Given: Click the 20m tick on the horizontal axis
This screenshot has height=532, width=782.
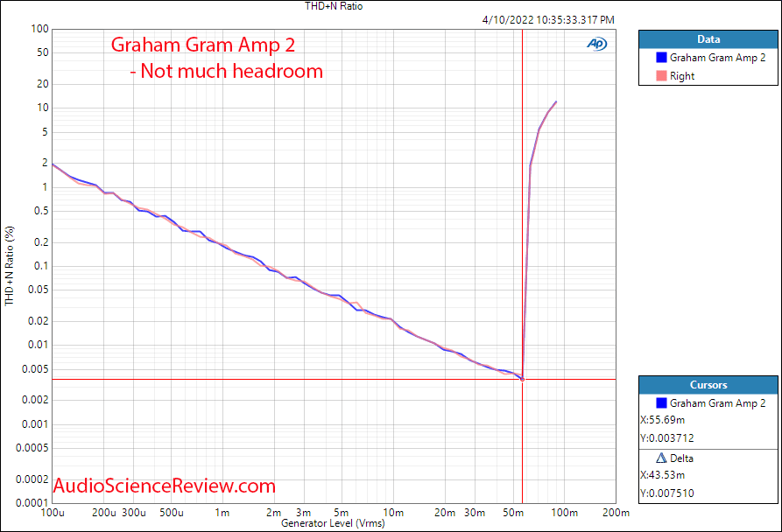Looking at the screenshot, I should coord(444,513).
